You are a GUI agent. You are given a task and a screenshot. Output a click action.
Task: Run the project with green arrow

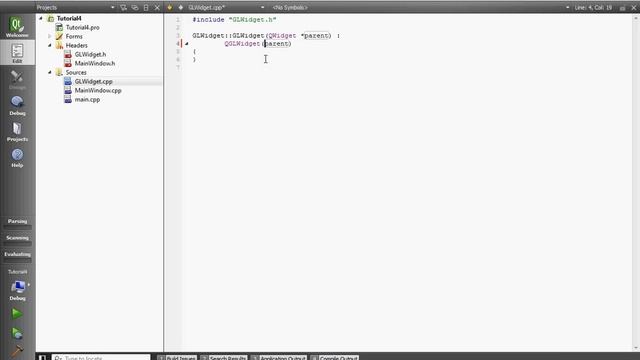point(17,313)
